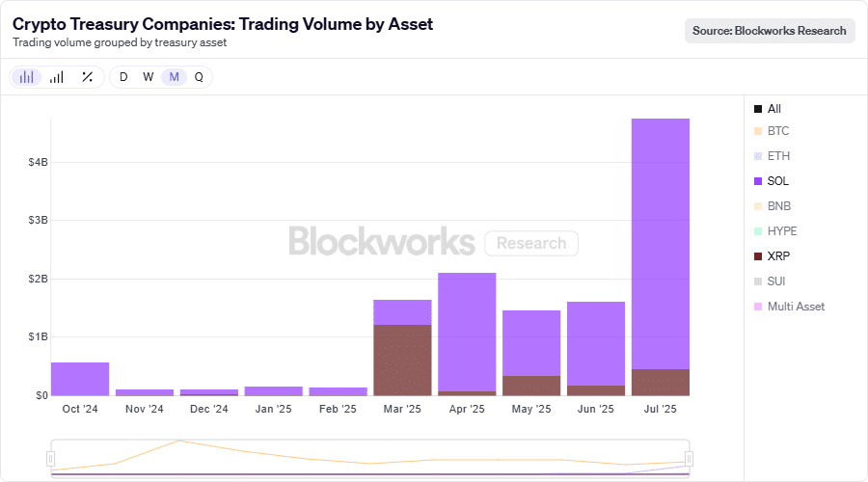
Task: Click the HYPE legend color swatch
Action: click(x=758, y=230)
